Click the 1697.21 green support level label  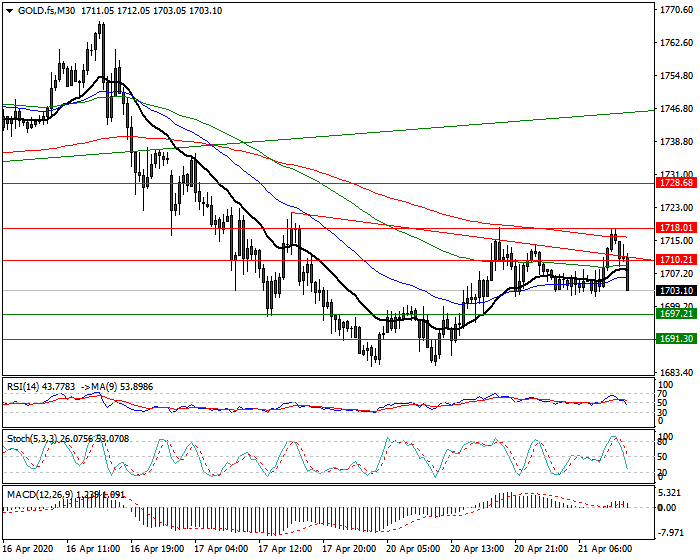[x=676, y=313]
